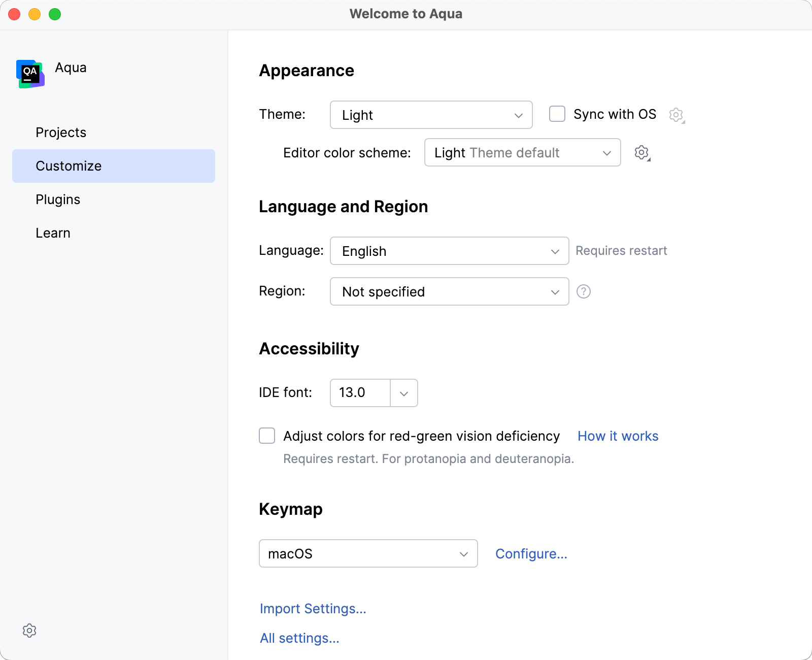Open the Theme dropdown showing Light

click(431, 115)
